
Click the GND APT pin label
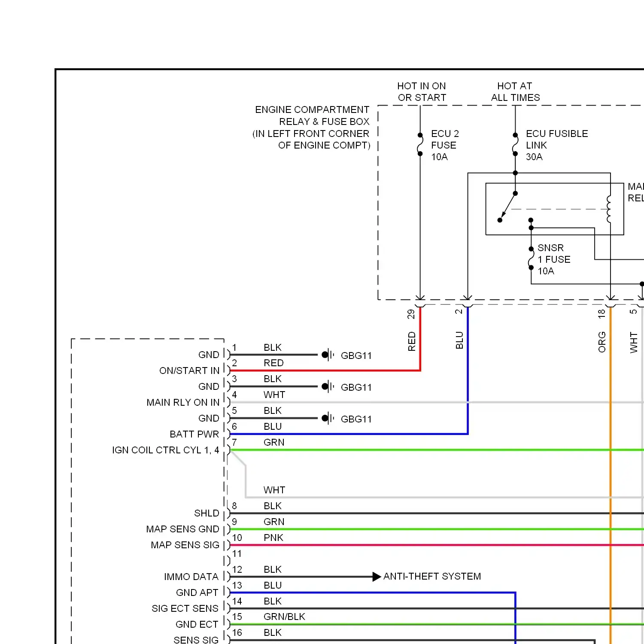(x=197, y=592)
